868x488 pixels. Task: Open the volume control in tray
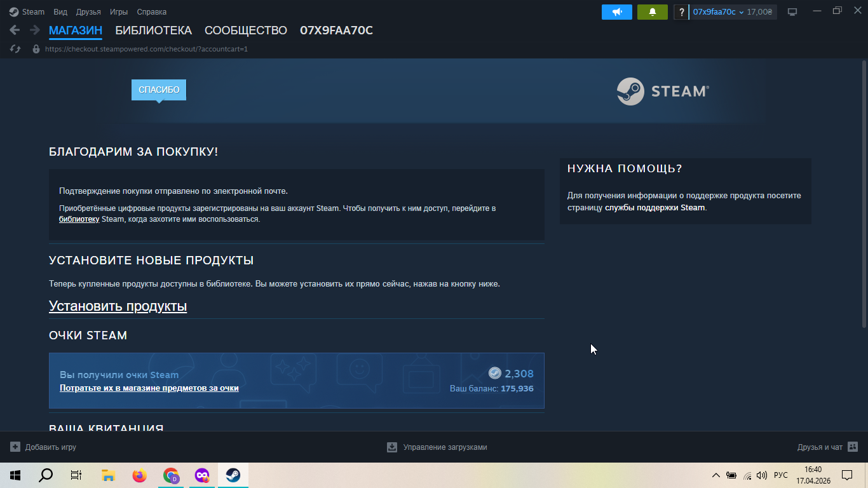pos(762,475)
